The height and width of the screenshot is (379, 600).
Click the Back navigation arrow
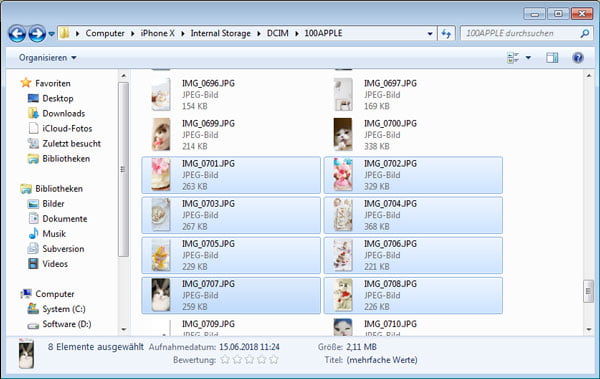pyautogui.click(x=17, y=34)
